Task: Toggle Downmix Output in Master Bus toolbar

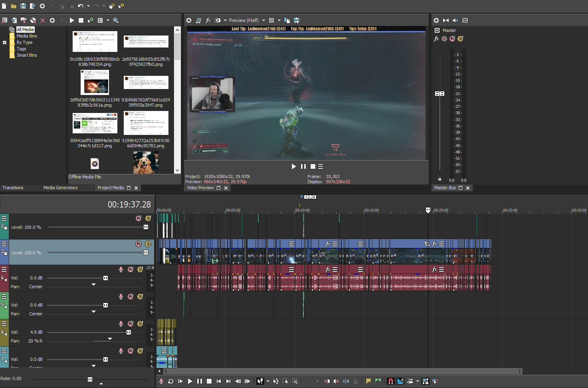Action: click(x=446, y=20)
